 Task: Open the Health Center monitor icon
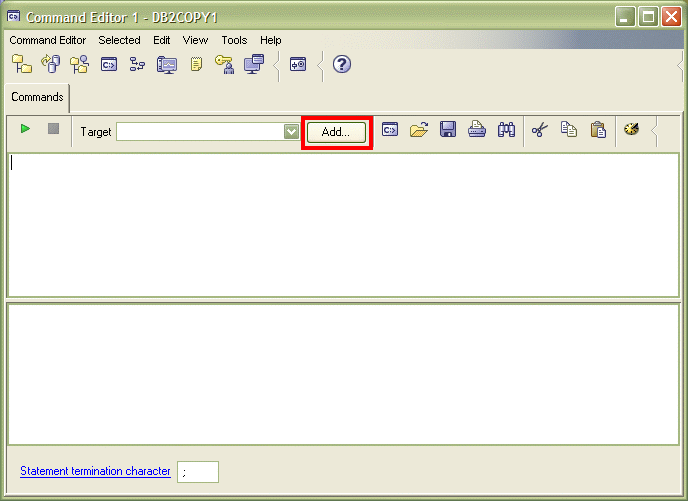coord(167,65)
